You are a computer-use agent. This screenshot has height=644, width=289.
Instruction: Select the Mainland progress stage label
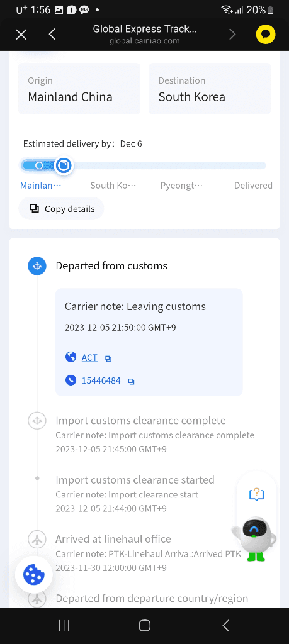coord(41,186)
